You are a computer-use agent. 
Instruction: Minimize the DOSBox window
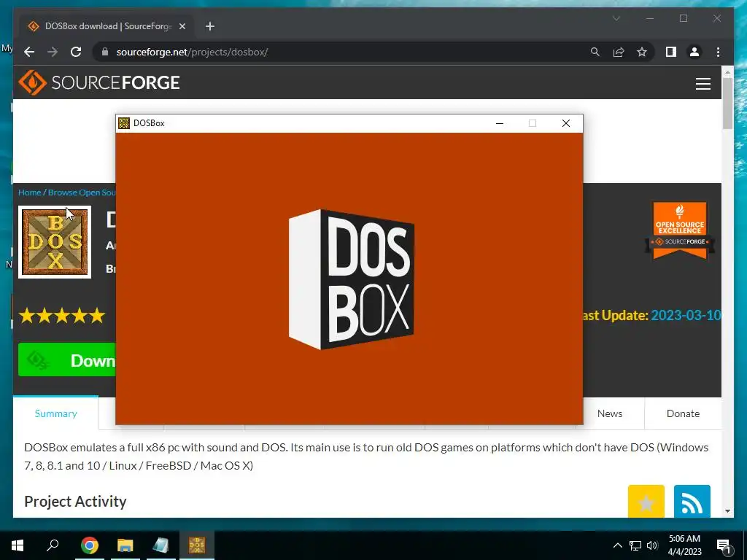coord(499,123)
